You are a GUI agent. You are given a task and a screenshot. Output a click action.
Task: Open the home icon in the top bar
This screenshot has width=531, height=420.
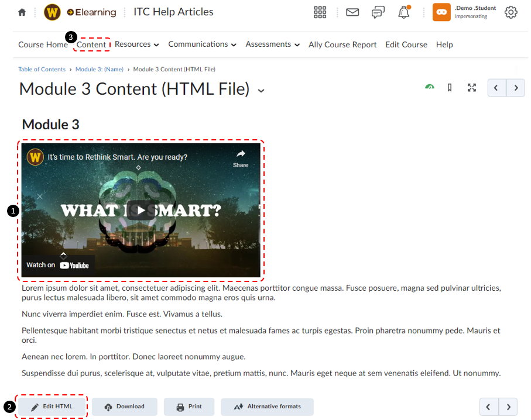22,12
